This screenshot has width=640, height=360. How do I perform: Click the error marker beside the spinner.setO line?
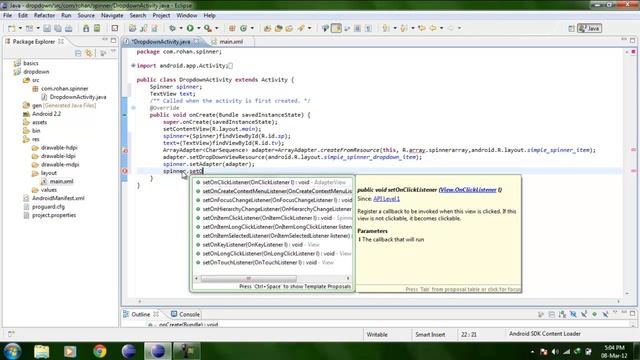125,171
